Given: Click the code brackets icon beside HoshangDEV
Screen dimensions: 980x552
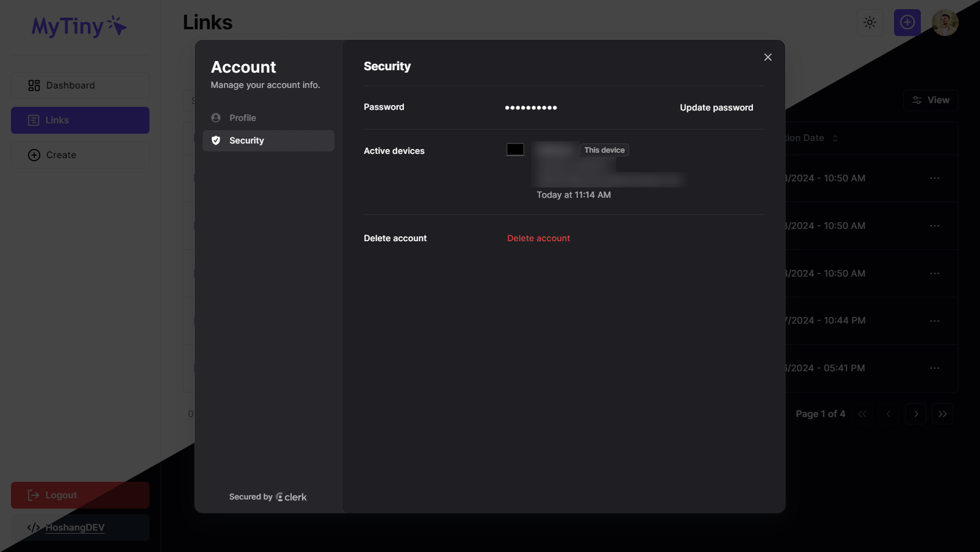Looking at the screenshot, I should [x=34, y=527].
